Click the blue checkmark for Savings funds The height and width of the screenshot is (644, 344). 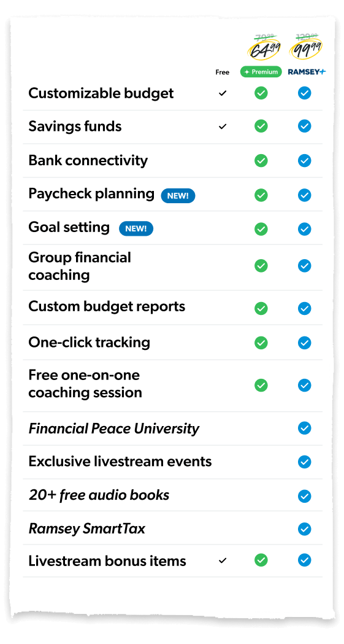click(x=304, y=126)
